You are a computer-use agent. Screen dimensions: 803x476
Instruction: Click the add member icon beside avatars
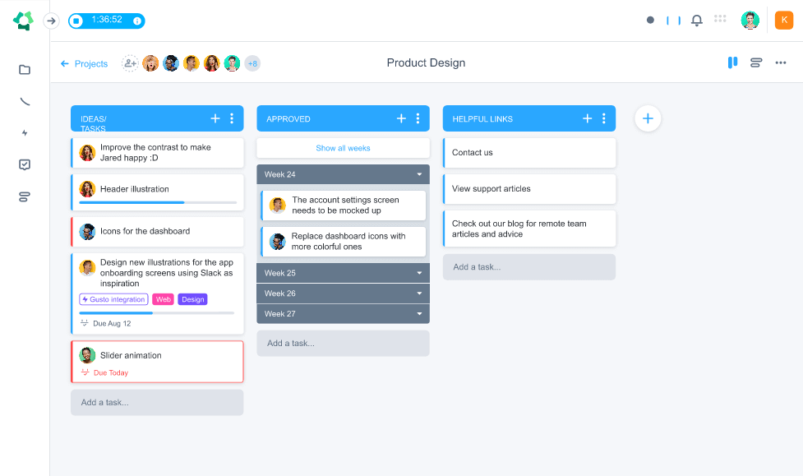130,63
